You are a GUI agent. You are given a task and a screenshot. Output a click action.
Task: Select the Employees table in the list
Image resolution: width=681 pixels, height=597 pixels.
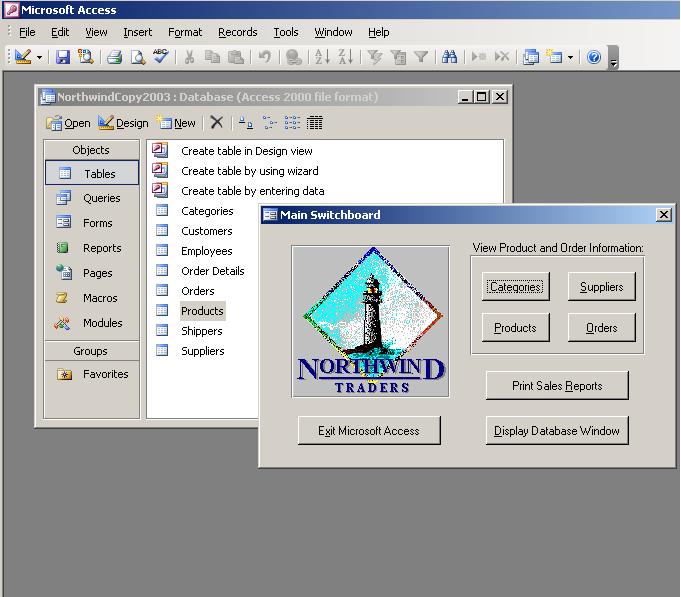(206, 251)
